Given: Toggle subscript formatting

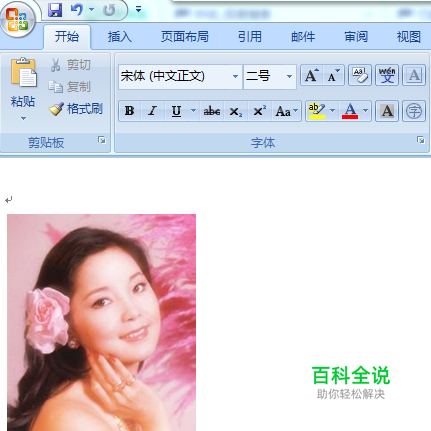Looking at the screenshot, I should pos(236,111).
